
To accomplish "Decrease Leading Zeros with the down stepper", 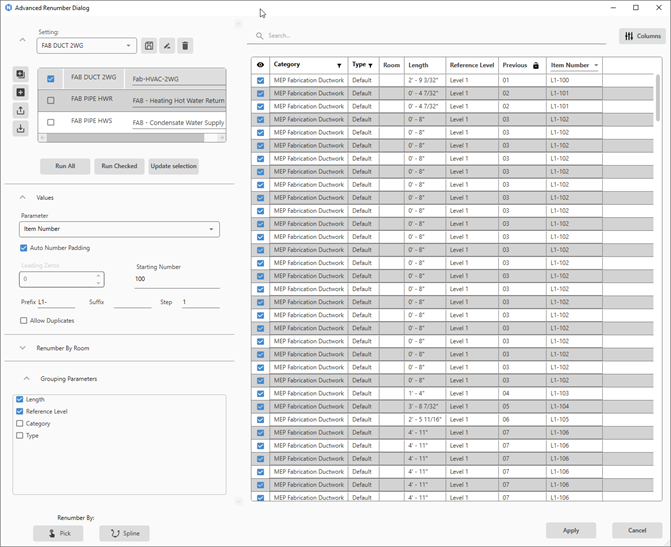I will (x=98, y=283).
